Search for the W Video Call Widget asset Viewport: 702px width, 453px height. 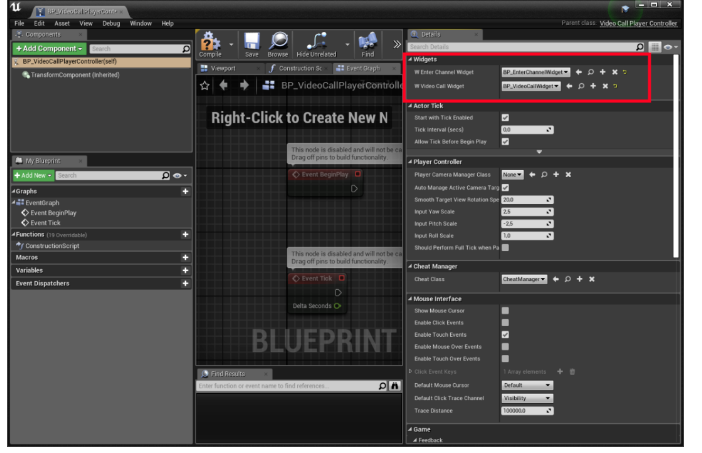(581, 86)
